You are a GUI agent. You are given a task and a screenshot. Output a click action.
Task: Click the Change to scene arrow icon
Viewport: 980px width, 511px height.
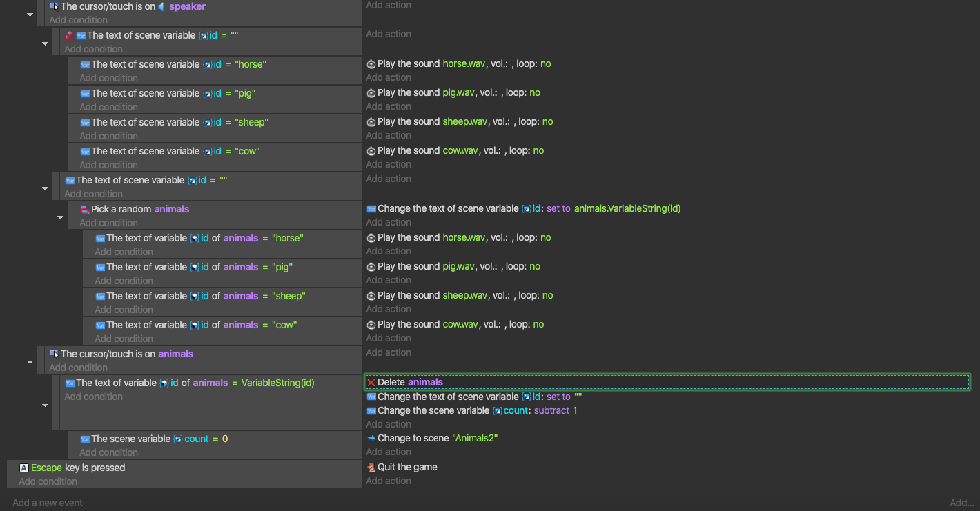pos(371,438)
